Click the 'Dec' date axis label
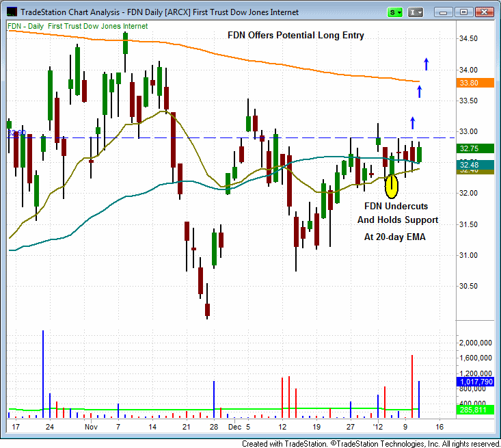Viewport: 501px width, 448px height. coord(235,427)
